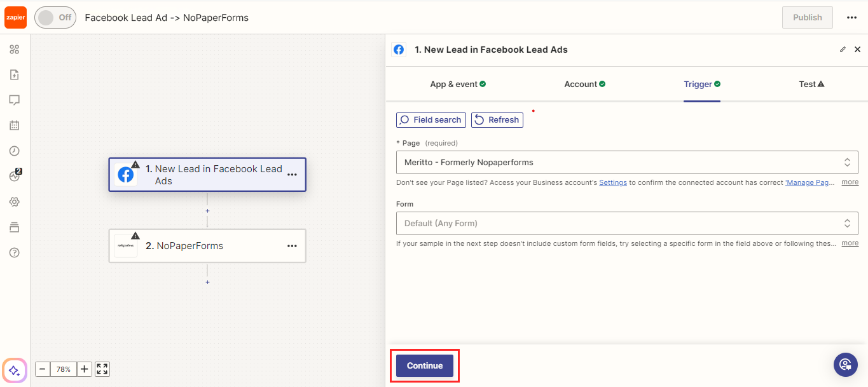Add a step between the two steps
This screenshot has height=387, width=868.
tap(207, 211)
